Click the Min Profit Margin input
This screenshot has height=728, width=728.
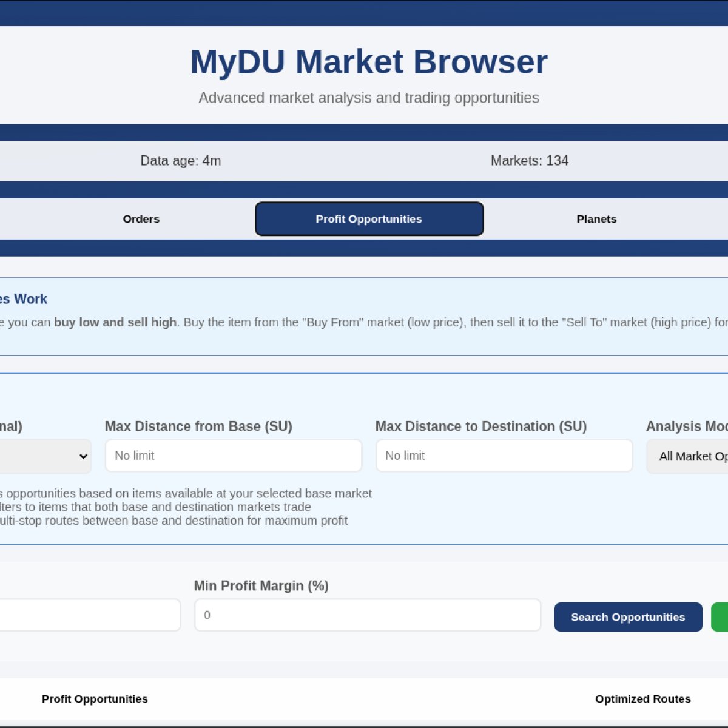[x=367, y=615]
